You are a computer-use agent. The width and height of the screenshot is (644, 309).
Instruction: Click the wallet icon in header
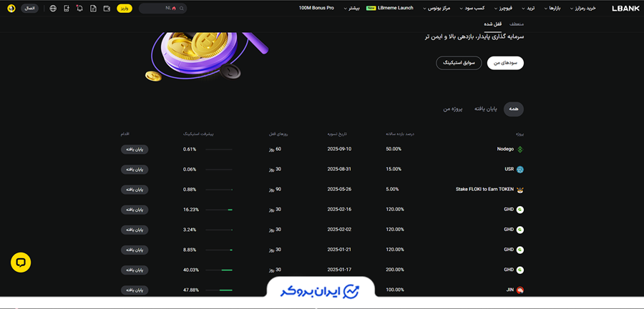pyautogui.click(x=107, y=9)
